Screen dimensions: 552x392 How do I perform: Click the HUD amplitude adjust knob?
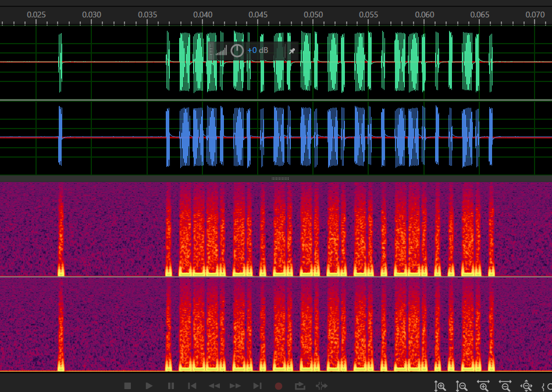(x=237, y=51)
